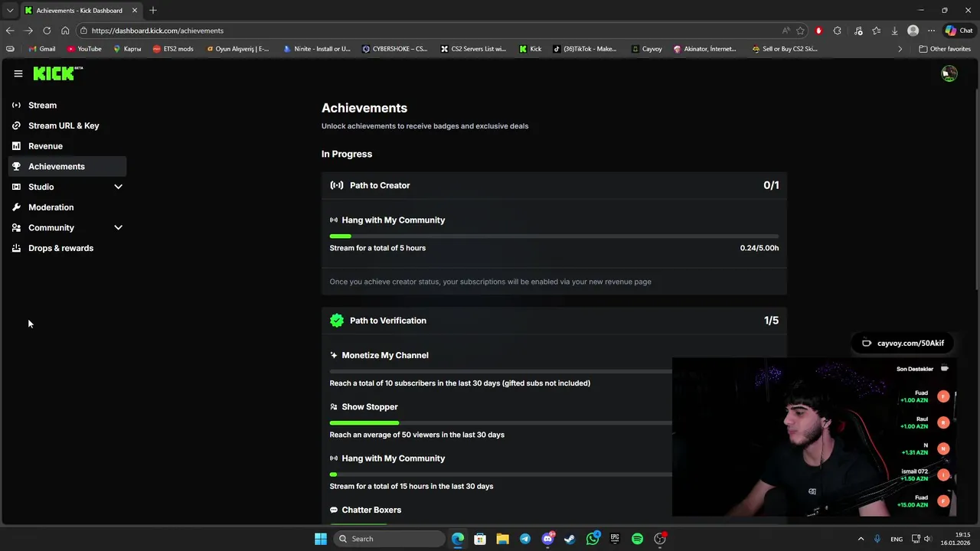This screenshot has height=551, width=980.
Task: Open the hamburger menu beside Kick logo
Action: click(x=18, y=73)
